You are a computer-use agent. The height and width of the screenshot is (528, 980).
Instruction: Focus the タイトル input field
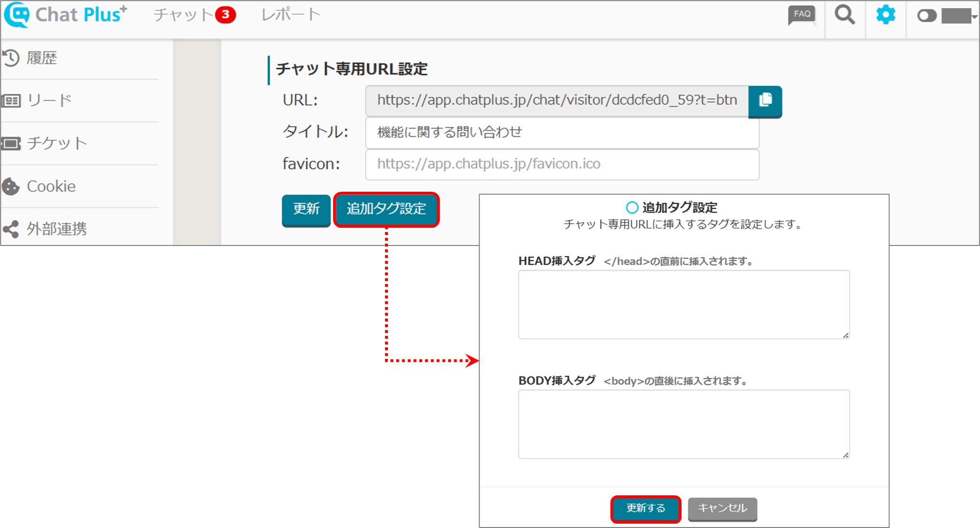click(562, 132)
